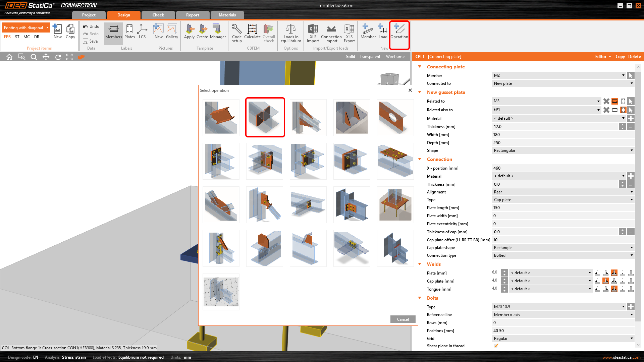Switch view to Wireframe mode
Screen dimensions: 644x362
(x=395, y=57)
